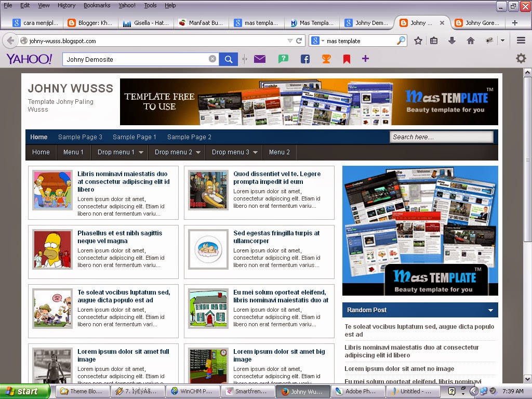The width and height of the screenshot is (532, 399).
Task: Switch to the Johny Gore... tab
Action: 477,23
